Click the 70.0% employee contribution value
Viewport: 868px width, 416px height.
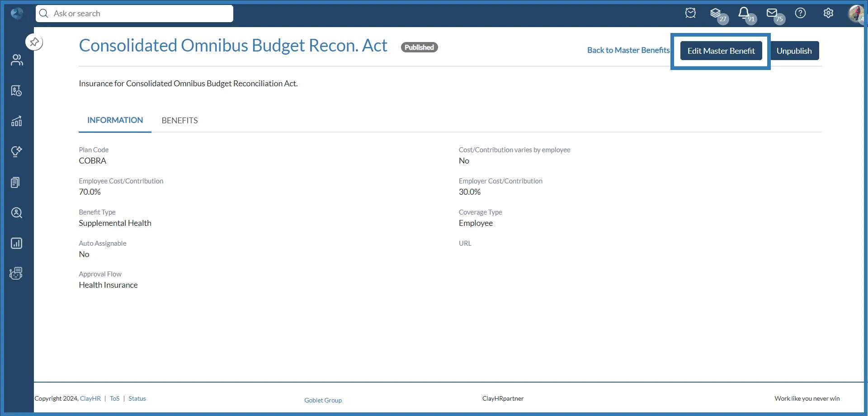coord(90,192)
